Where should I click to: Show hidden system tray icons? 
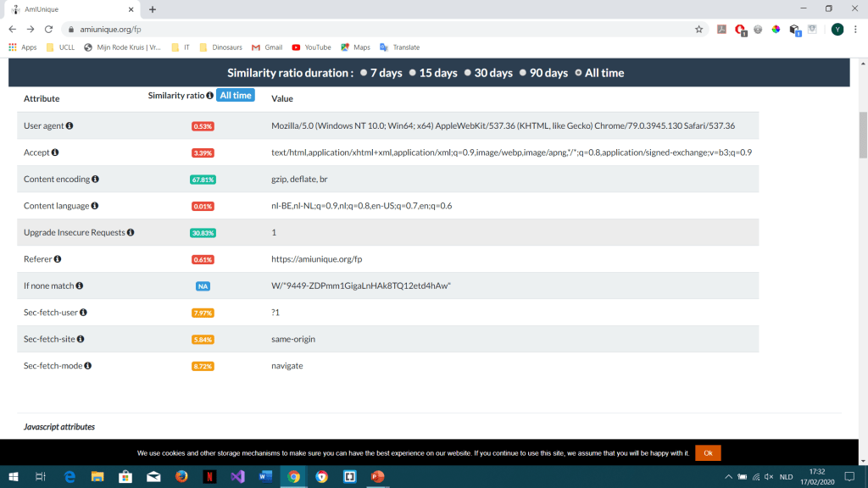(728, 476)
